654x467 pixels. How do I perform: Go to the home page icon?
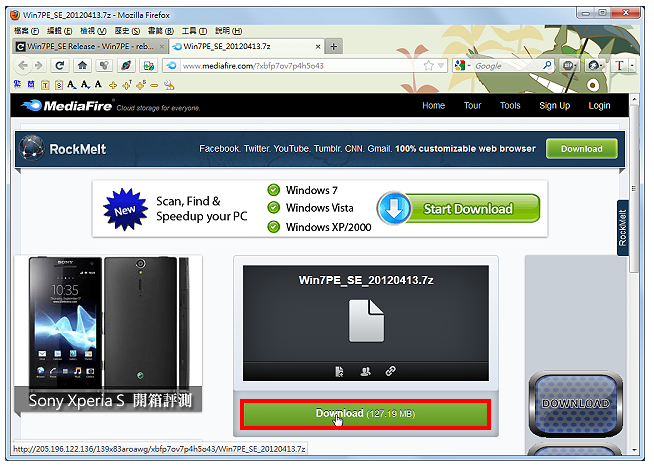[82, 65]
